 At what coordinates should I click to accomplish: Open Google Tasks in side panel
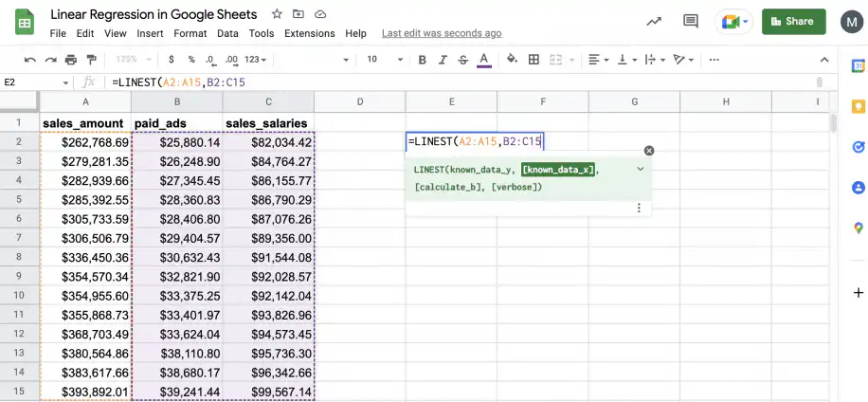click(858, 147)
